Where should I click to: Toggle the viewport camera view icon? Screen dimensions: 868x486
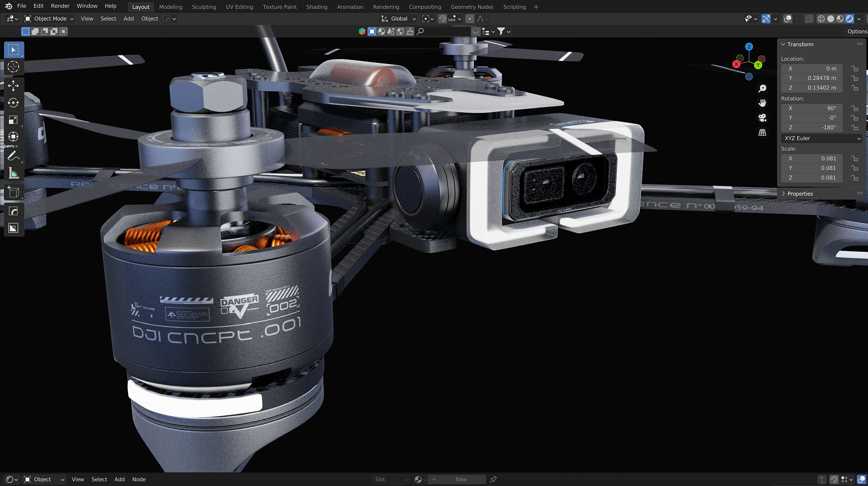click(x=762, y=117)
